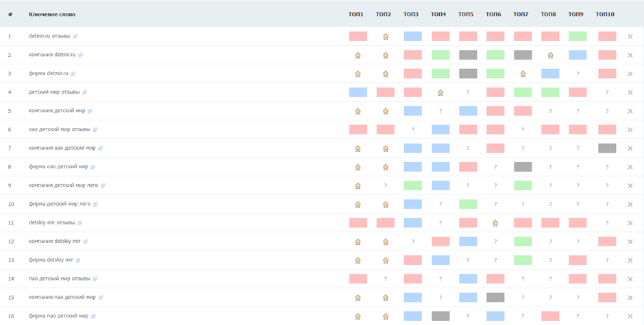Viewport: 644px width, 325px height.
Task: Click gray ТОП10 cell for "компания оао детский мир"
Action: tap(607, 148)
